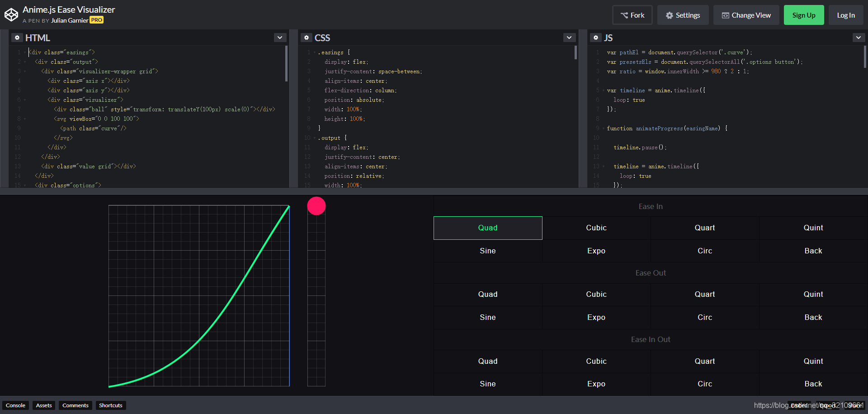Screen dimensions: 868x414
Task: Expand the CSS panel dropdown arrow
Action: tap(569, 38)
